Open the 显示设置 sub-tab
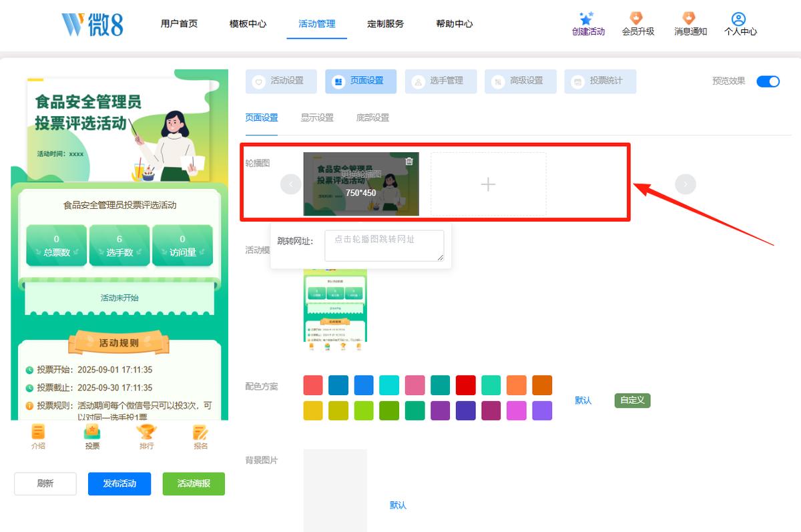 tap(317, 117)
